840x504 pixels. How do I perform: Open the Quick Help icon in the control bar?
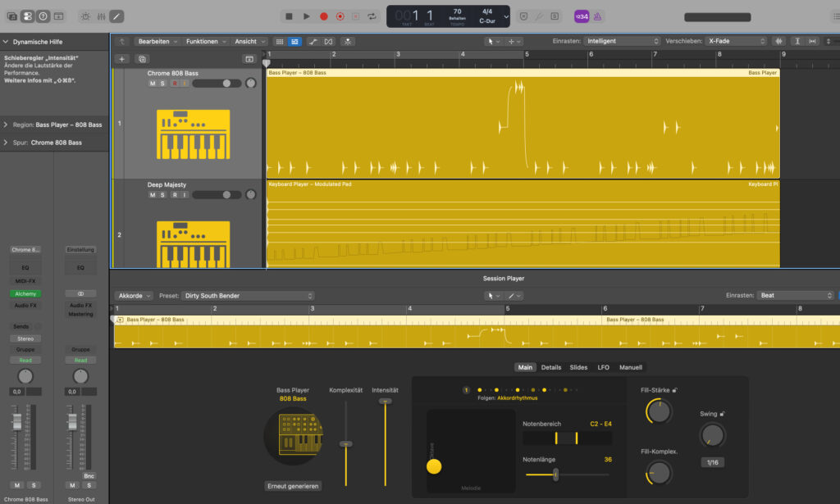[43, 16]
